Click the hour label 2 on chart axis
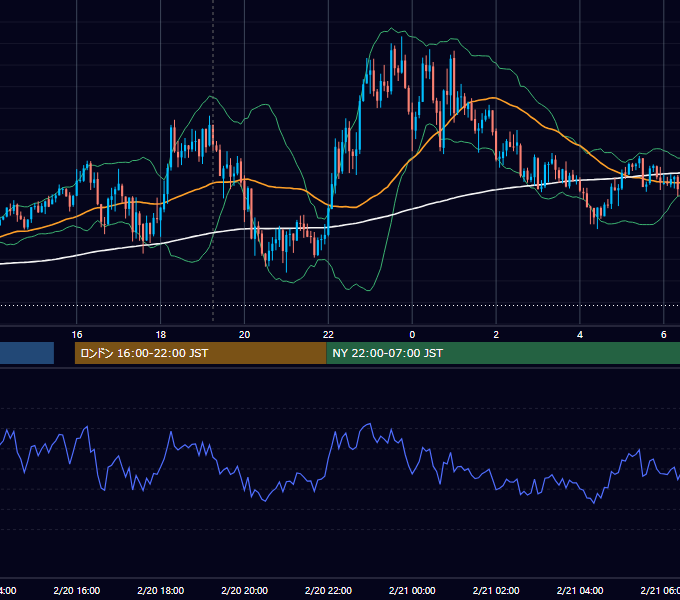680x600 pixels. (496, 334)
